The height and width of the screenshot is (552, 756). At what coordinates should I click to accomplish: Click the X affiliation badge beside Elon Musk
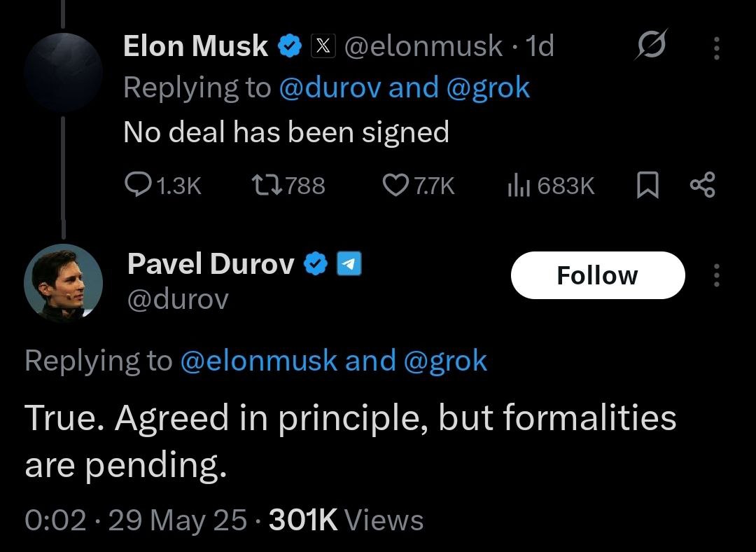pyautogui.click(x=321, y=46)
